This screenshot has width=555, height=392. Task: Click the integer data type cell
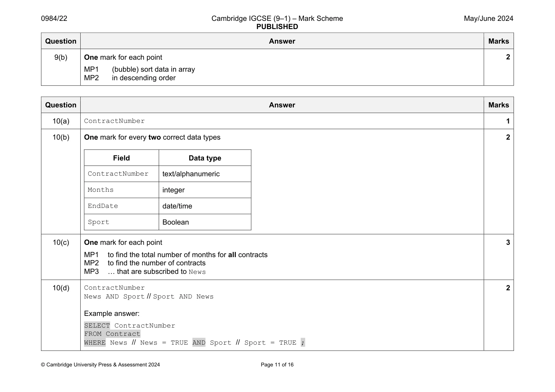205,190
